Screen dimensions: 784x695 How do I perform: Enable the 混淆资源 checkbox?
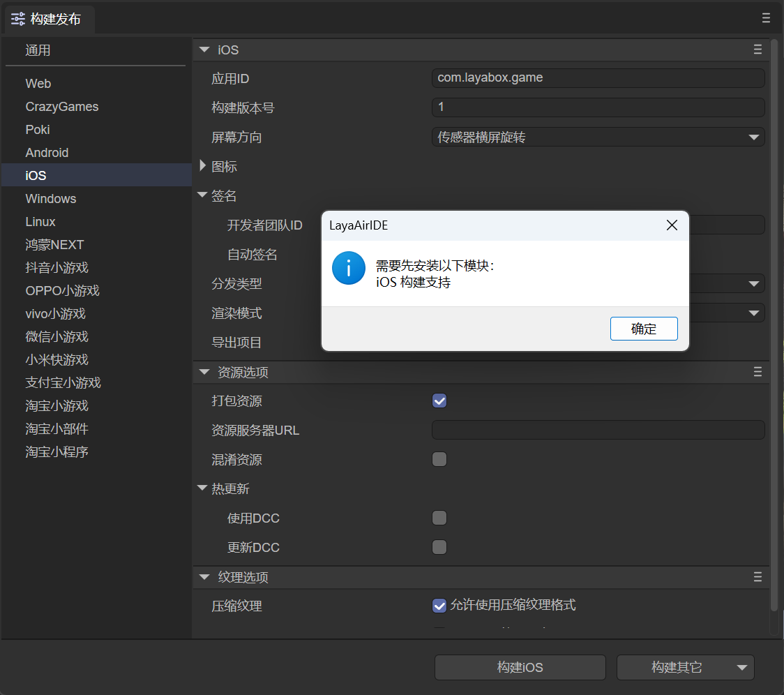[x=439, y=459]
